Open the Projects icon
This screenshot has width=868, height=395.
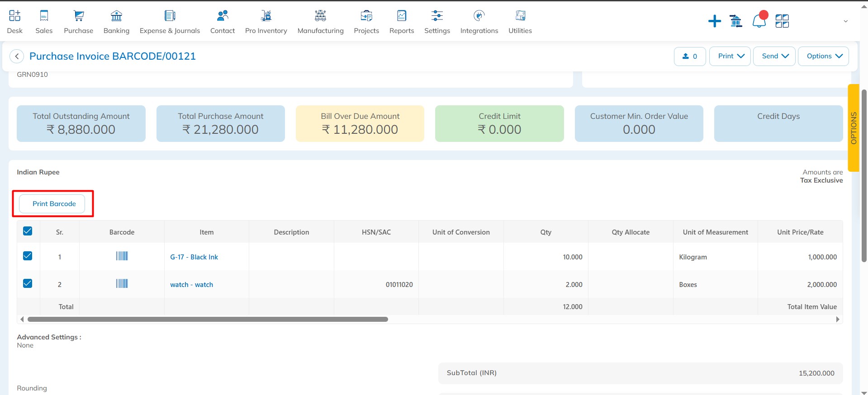366,16
